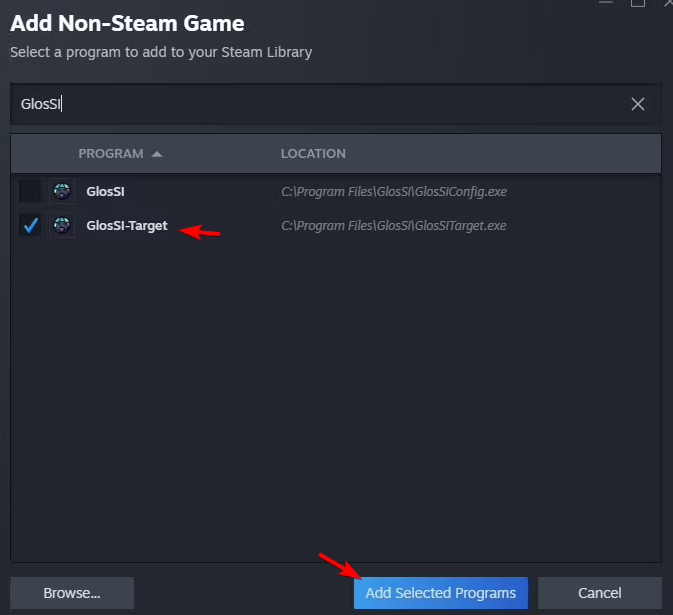Viewport: 673px width, 615px height.
Task: Select the GlosSI program name
Action: point(105,191)
